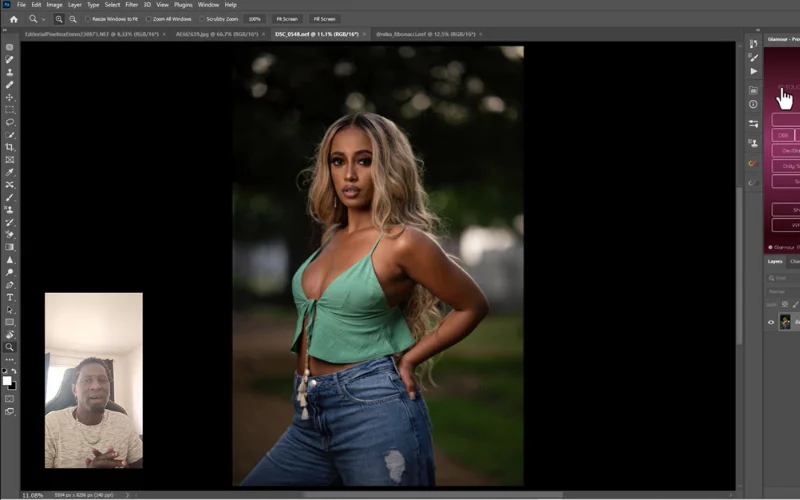Image resolution: width=800 pixels, height=500 pixels.
Task: Enable Resize Windows to Fit checkbox
Action: point(89,19)
